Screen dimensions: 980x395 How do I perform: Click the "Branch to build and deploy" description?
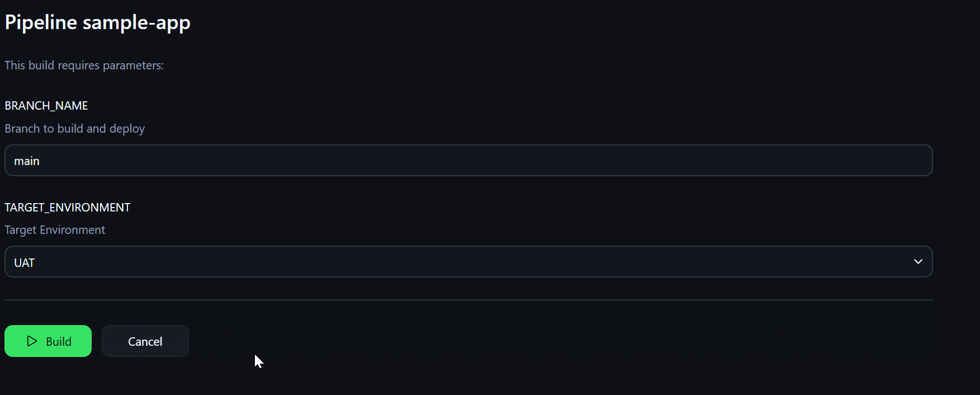tap(75, 129)
